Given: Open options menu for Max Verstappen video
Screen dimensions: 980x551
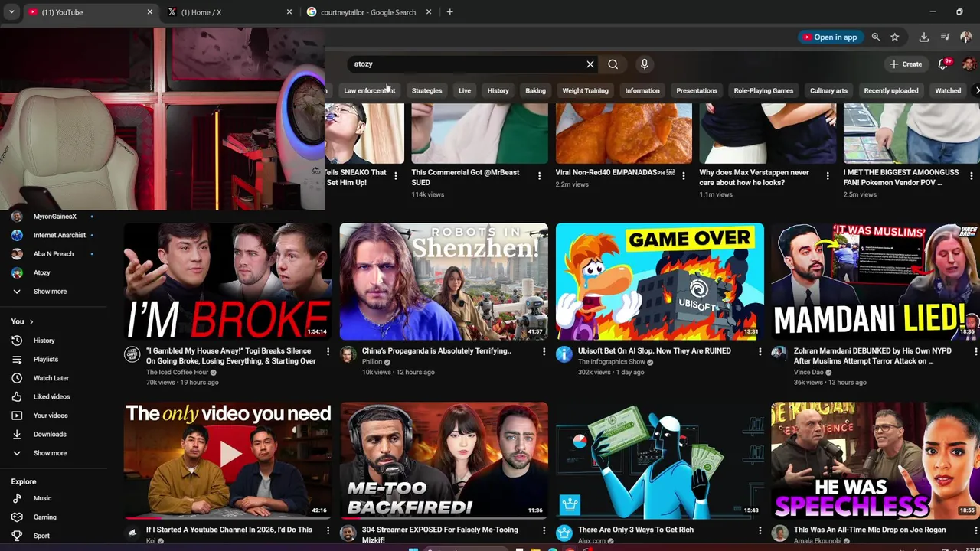Looking at the screenshot, I should point(827,176).
